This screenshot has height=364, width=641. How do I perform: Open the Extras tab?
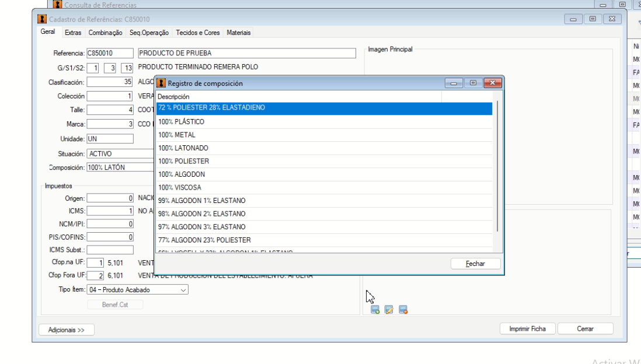pyautogui.click(x=73, y=33)
